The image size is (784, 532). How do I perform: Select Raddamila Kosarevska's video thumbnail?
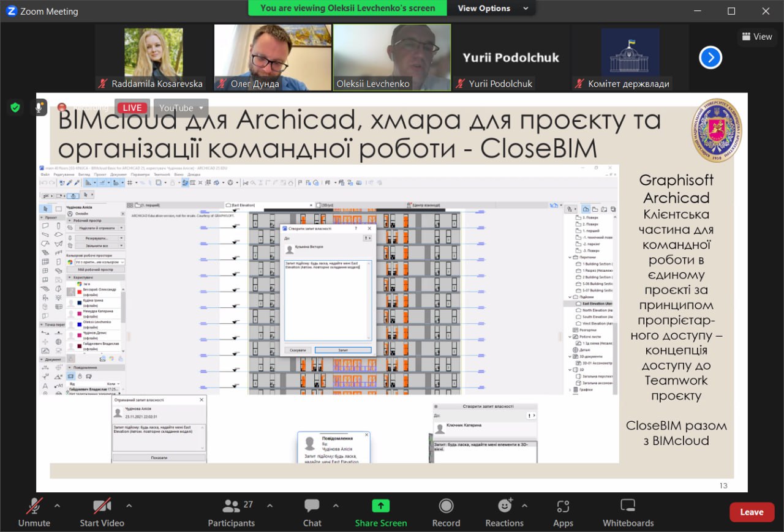[x=153, y=58]
